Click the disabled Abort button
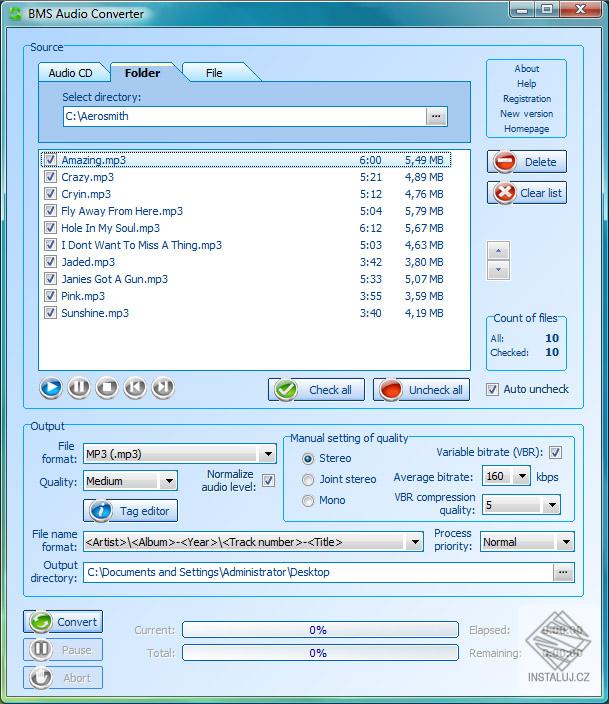 [63, 678]
